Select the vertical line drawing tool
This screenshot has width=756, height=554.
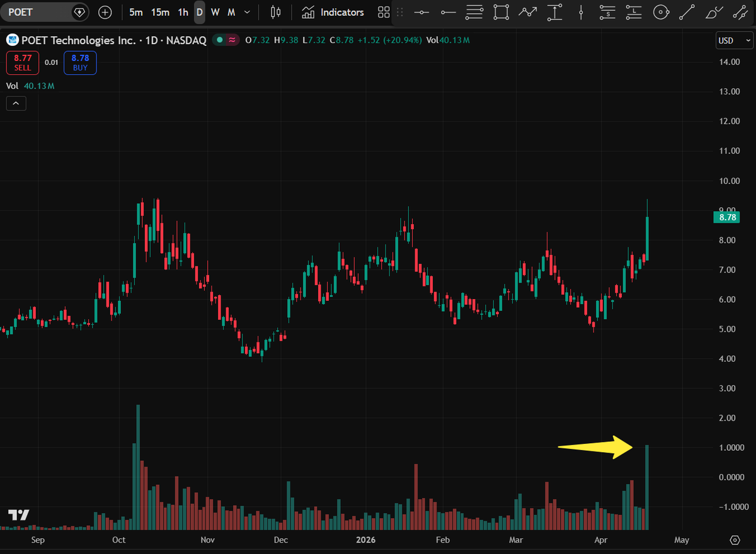tap(581, 12)
